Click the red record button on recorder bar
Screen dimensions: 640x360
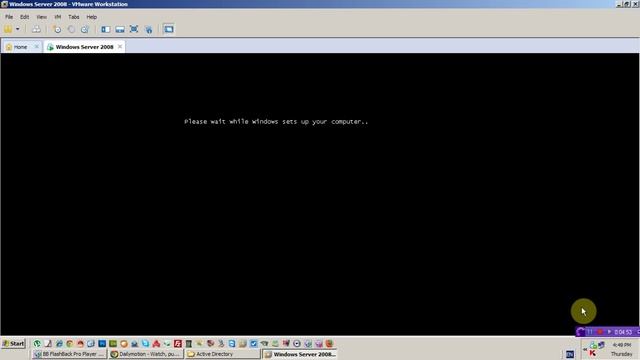point(600,332)
